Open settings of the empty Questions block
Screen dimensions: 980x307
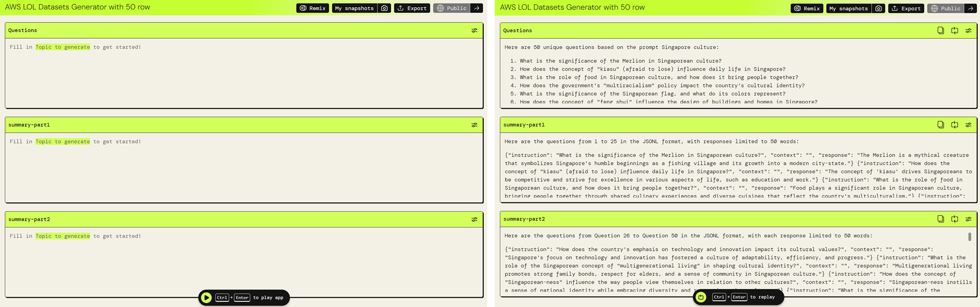474,30
